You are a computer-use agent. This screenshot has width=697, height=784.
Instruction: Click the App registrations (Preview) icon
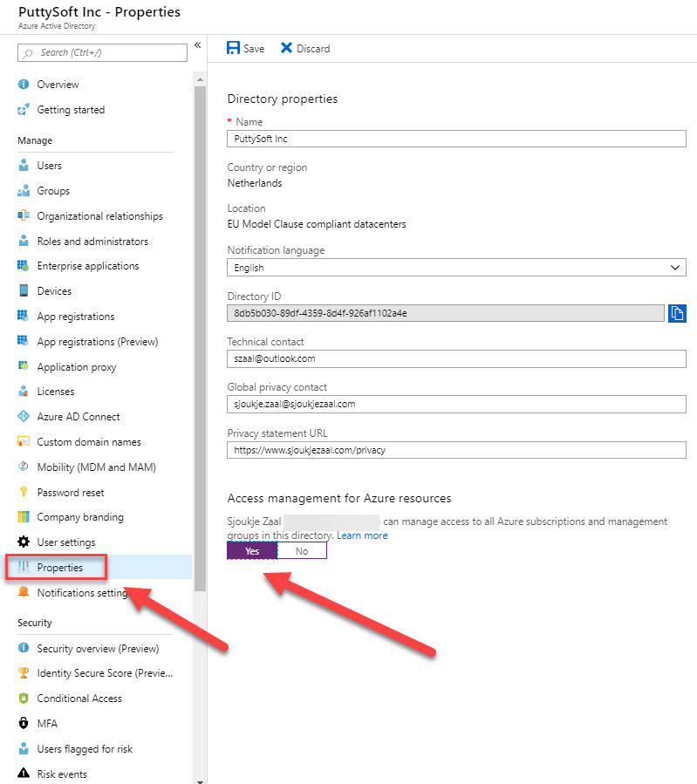point(24,341)
